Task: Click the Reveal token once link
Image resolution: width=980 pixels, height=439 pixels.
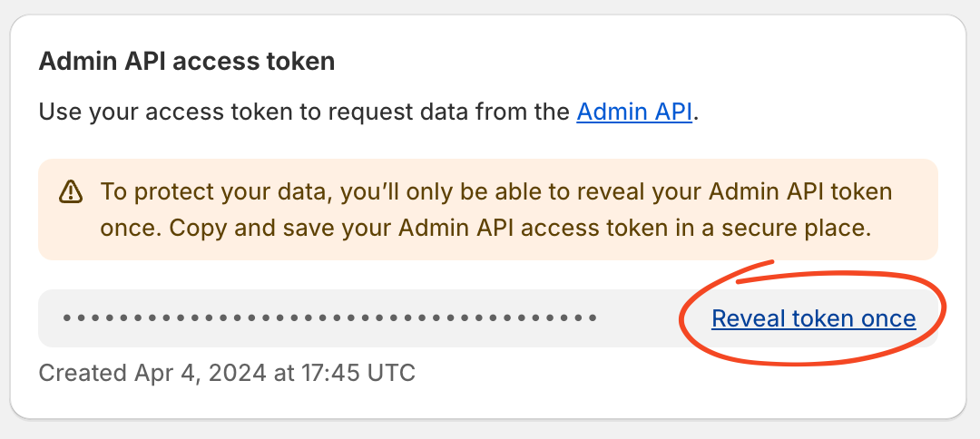Action: click(x=813, y=318)
